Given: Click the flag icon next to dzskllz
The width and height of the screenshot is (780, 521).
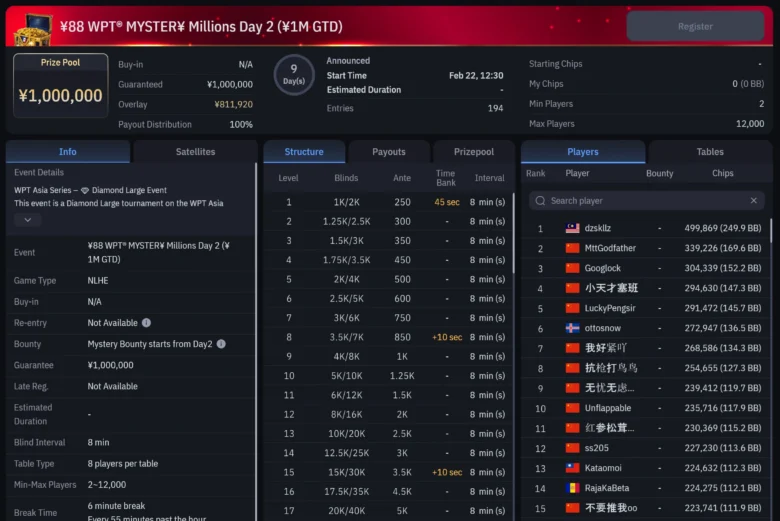Looking at the screenshot, I should (x=573, y=228).
